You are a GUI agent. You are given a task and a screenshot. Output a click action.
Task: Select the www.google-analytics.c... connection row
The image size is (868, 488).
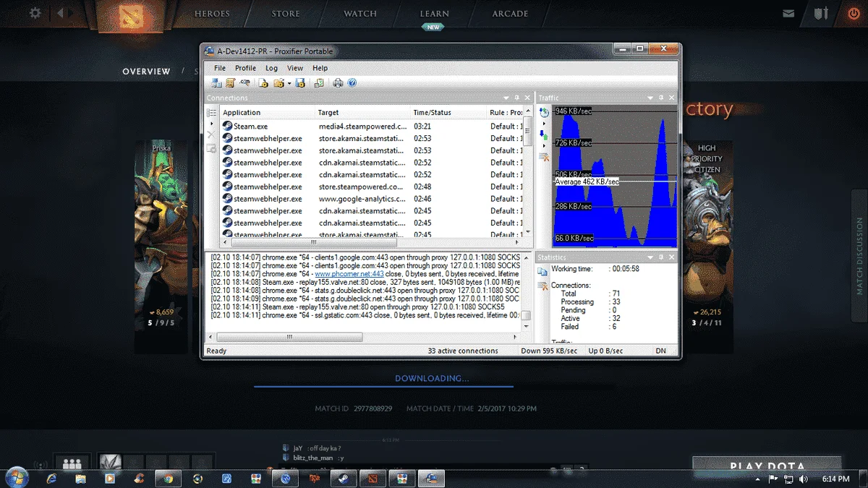click(x=370, y=199)
